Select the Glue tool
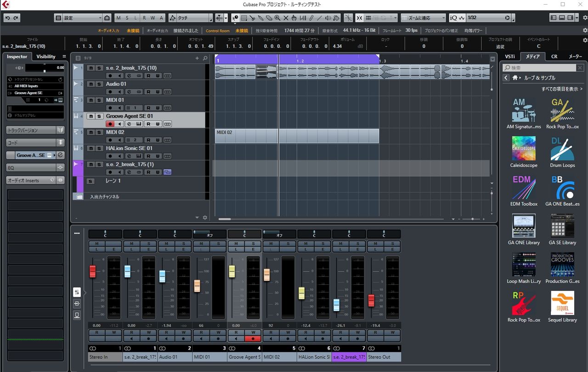Screen dimensions: 588x372 260,18
